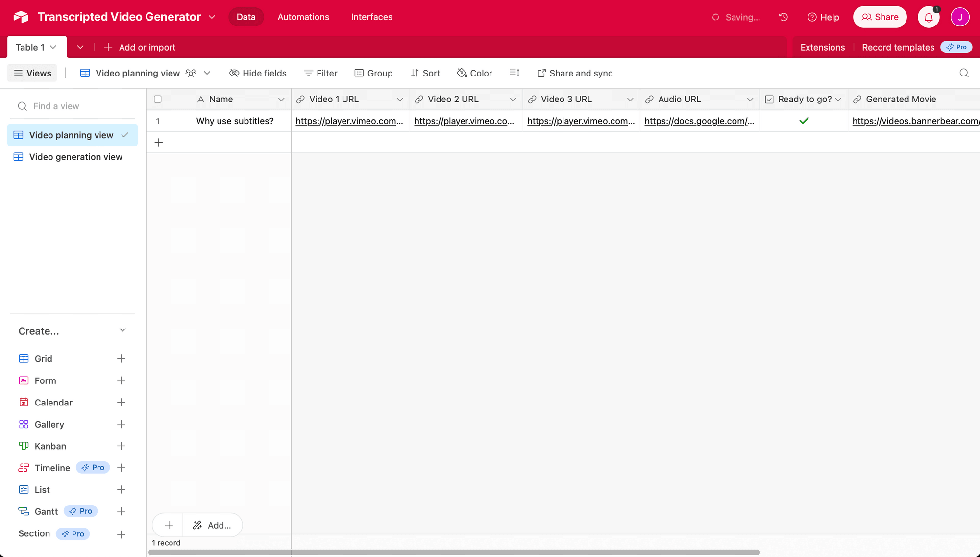Add a new Form view
This screenshot has width=980, height=557.
click(121, 380)
